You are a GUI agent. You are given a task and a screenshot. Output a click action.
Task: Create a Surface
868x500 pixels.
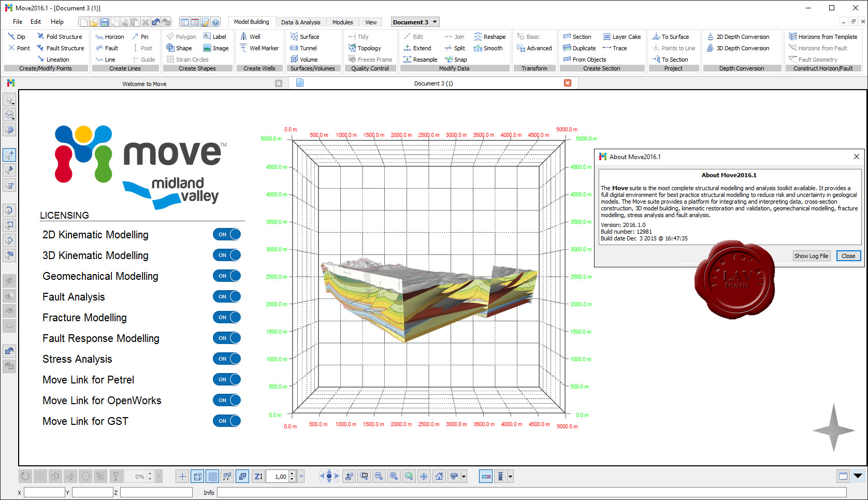[305, 37]
